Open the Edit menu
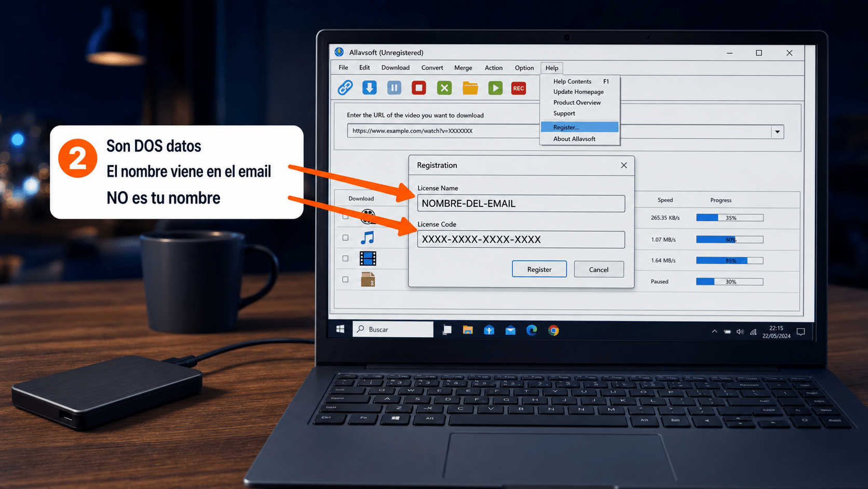The height and width of the screenshot is (489, 868). pyautogui.click(x=364, y=68)
